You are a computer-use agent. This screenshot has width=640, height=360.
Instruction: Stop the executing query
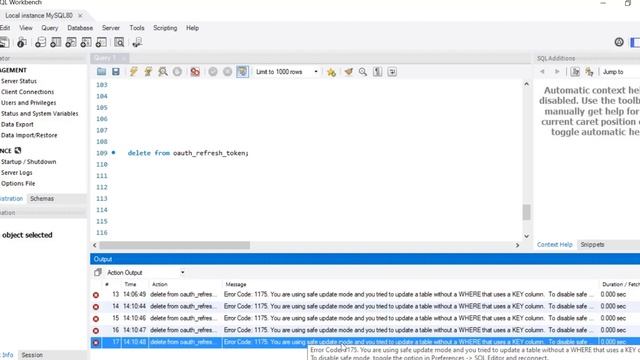click(177, 72)
